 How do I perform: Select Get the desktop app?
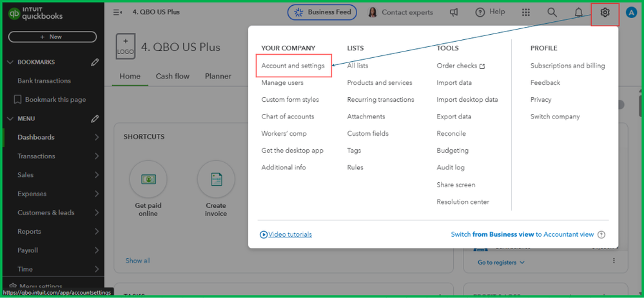pos(293,151)
